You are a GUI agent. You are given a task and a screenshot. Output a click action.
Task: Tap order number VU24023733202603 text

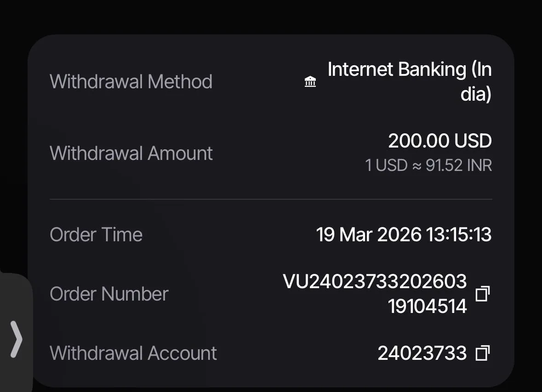375,281
